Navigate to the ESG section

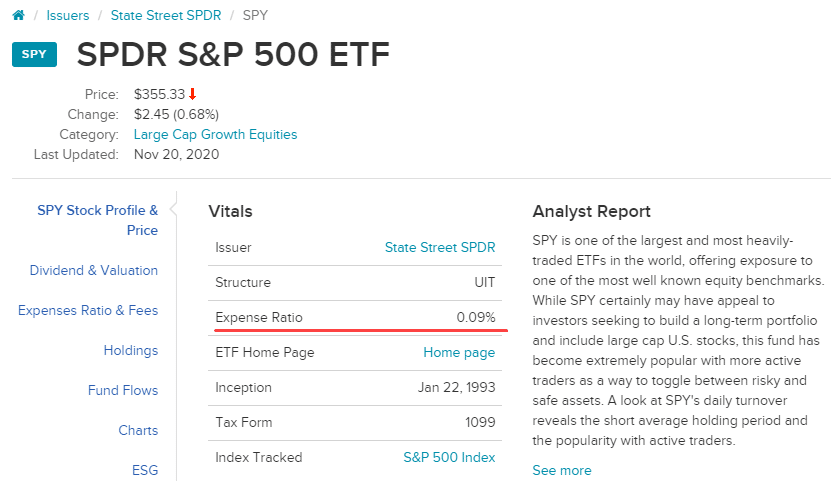(145, 470)
